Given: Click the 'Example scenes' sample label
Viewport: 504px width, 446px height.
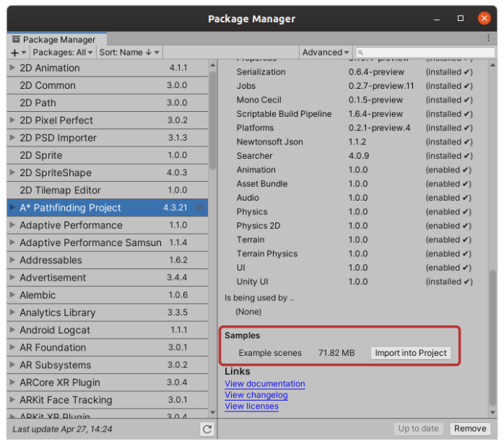Looking at the screenshot, I should (x=270, y=353).
